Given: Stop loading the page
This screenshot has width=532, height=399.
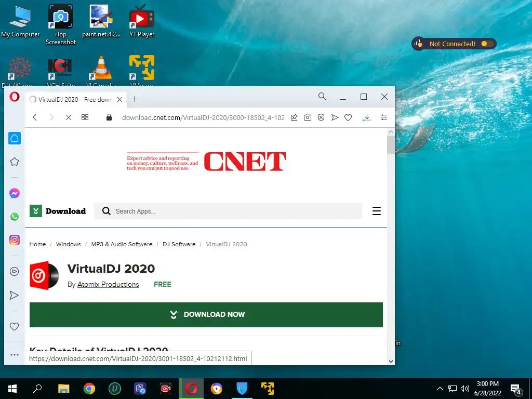Looking at the screenshot, I should [68, 117].
